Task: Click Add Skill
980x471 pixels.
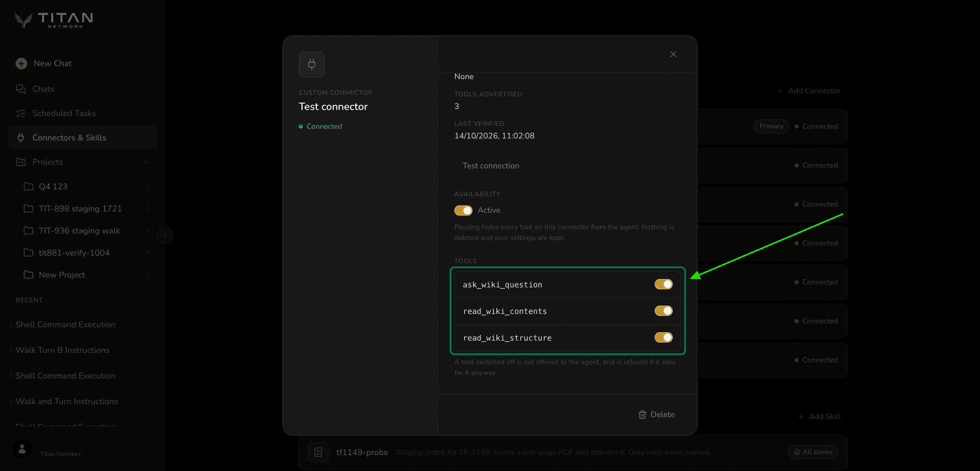Action: click(819, 417)
